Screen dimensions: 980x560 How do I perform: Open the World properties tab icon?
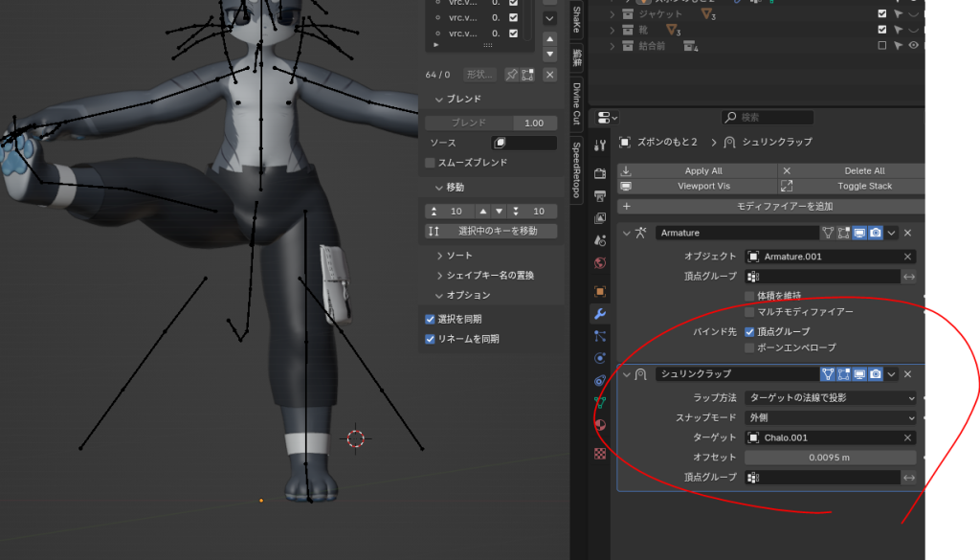click(600, 263)
